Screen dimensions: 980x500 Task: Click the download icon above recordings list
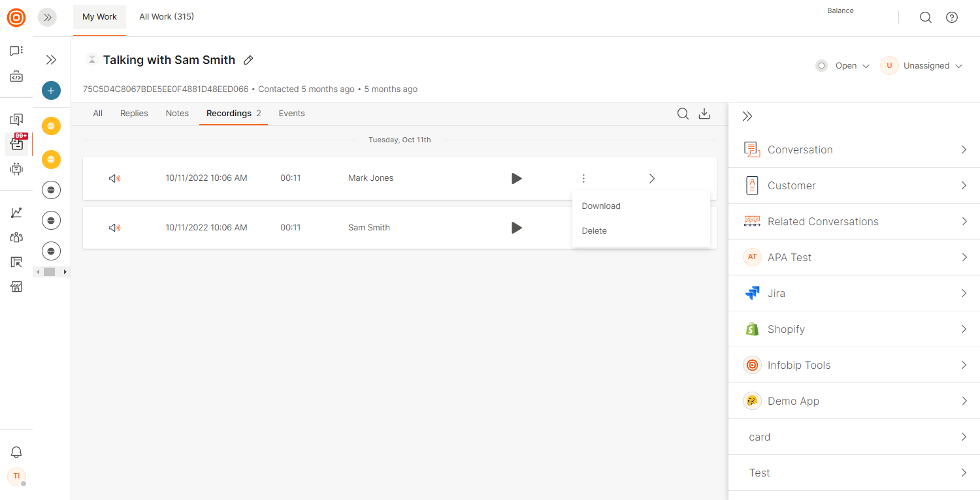pyautogui.click(x=704, y=114)
